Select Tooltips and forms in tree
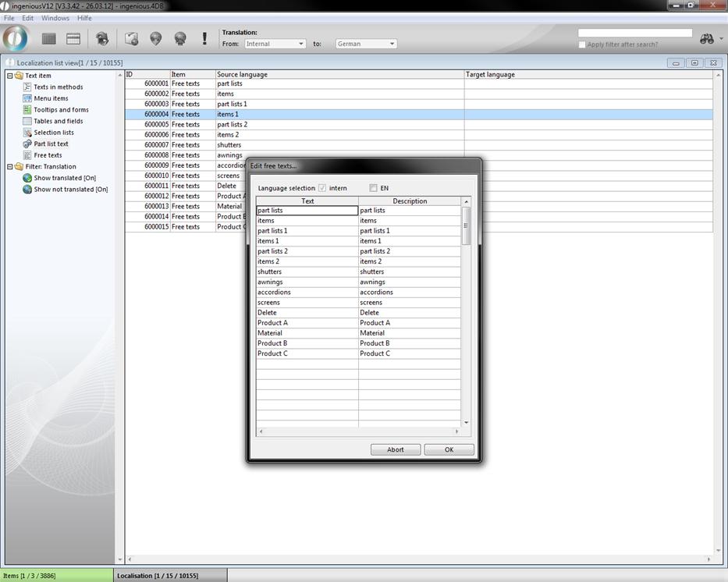 click(x=61, y=110)
